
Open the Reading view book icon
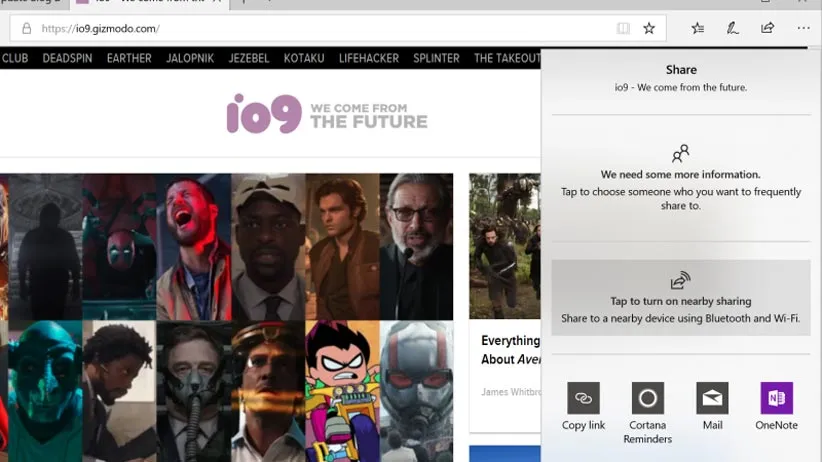623,28
